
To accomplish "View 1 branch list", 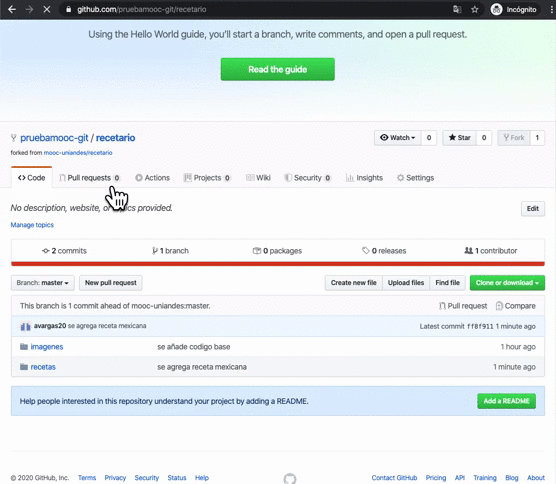I will [x=170, y=251].
